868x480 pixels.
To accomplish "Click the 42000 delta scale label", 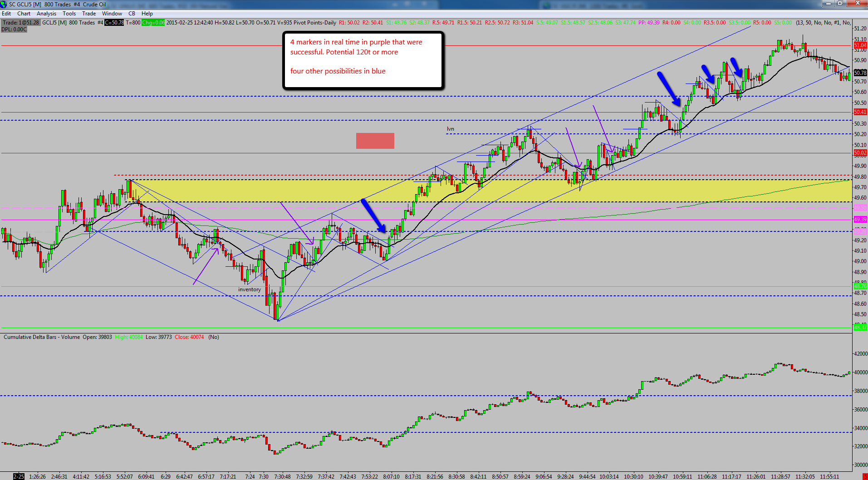I will (x=861, y=354).
